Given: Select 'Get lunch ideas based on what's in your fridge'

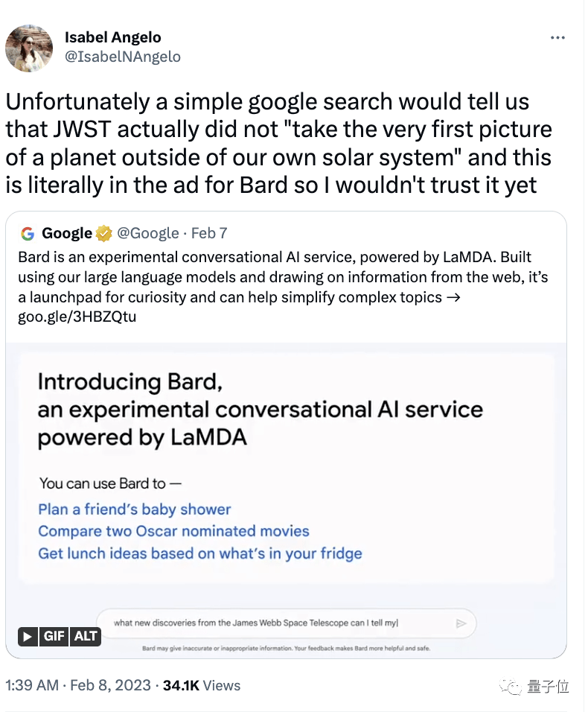Looking at the screenshot, I should tap(200, 553).
